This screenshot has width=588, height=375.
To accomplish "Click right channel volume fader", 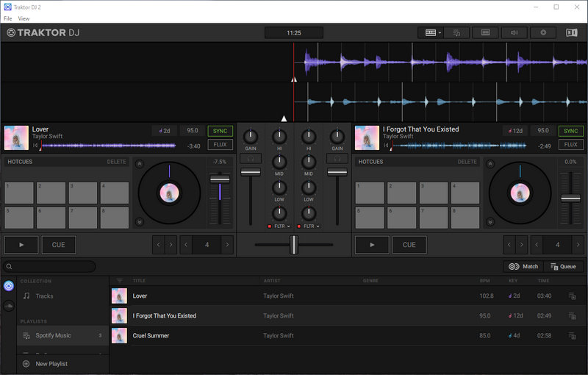I will click(337, 172).
